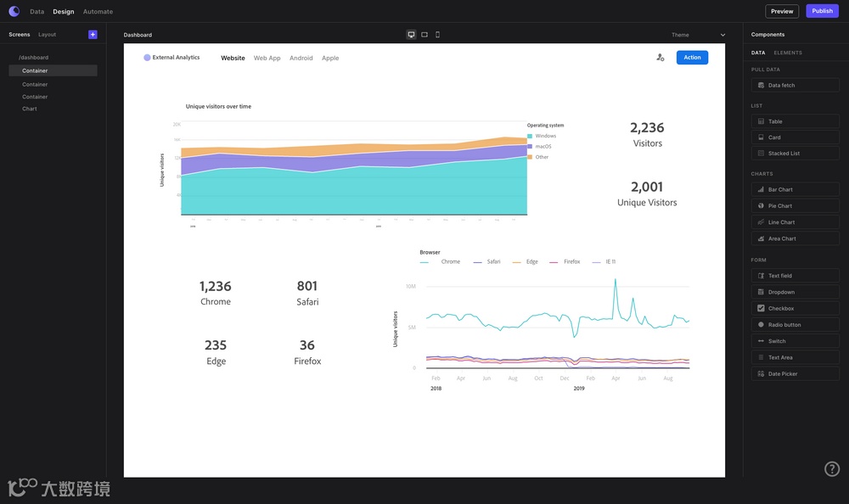
Task: Switch to ELEMENTS components tab
Action: [788, 53]
